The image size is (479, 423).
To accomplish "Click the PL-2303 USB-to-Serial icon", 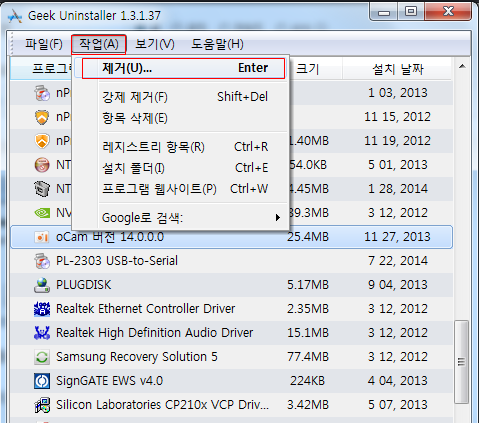I will (42, 261).
